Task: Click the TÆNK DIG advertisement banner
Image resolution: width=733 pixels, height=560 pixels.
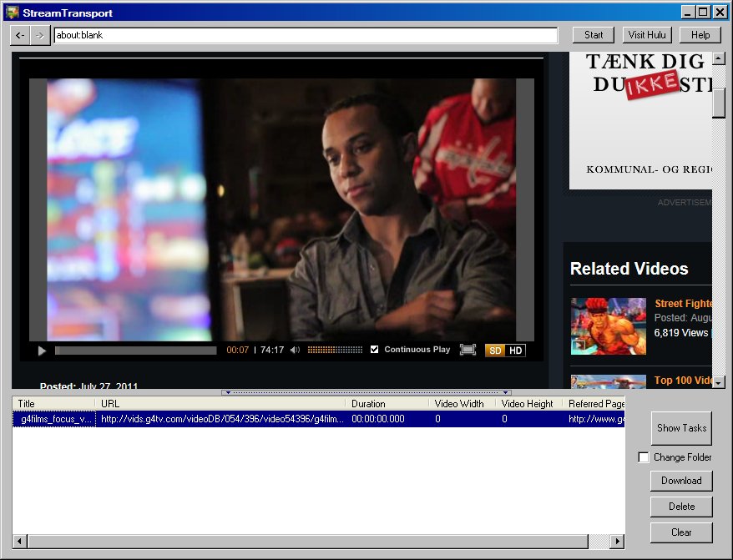Action: tap(640, 121)
